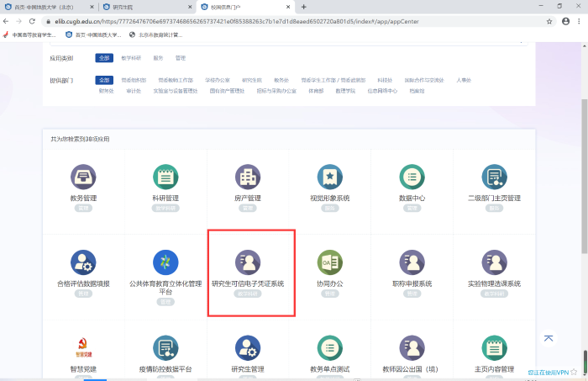
Task: Select 服务 under 应用类别 filter
Action: (x=158, y=58)
